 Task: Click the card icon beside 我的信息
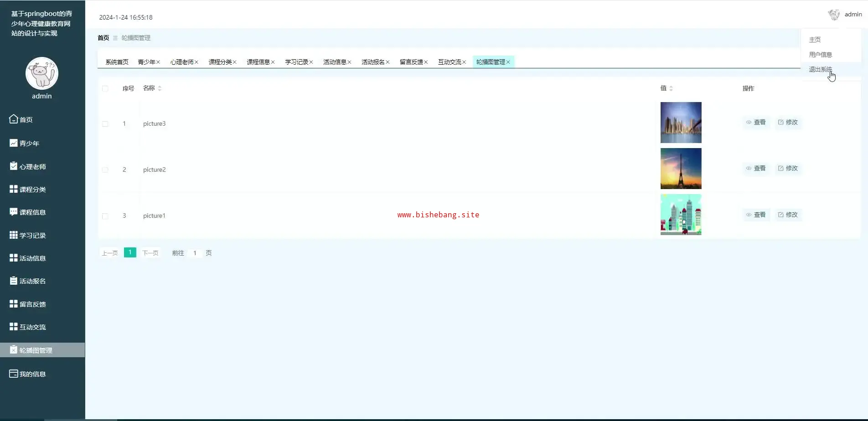(14, 374)
